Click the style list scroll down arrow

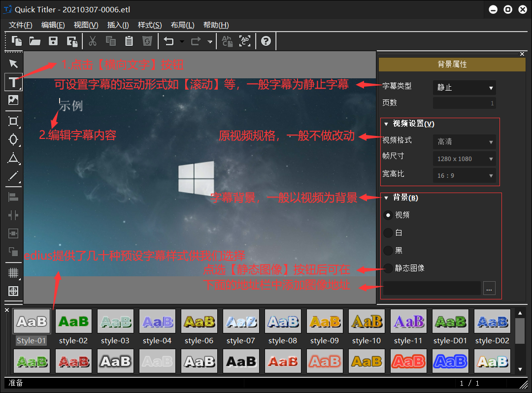(520, 369)
